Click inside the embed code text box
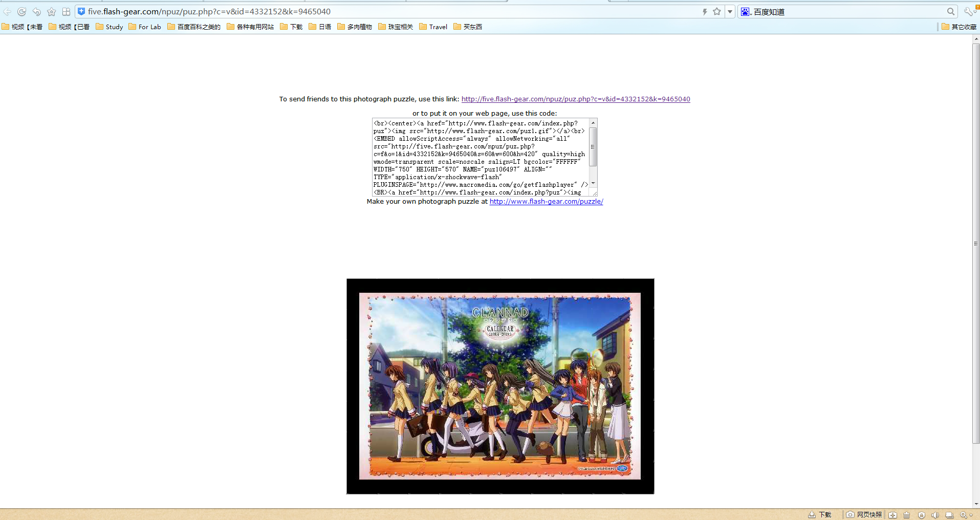This screenshot has height=520, width=980. coord(480,157)
